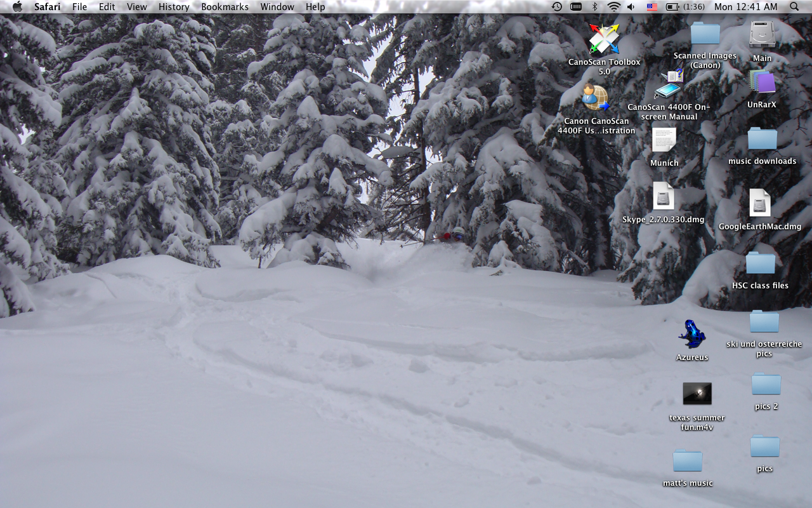Mute sound via the volume icon
Viewport: 812px width, 508px height.
pos(631,6)
